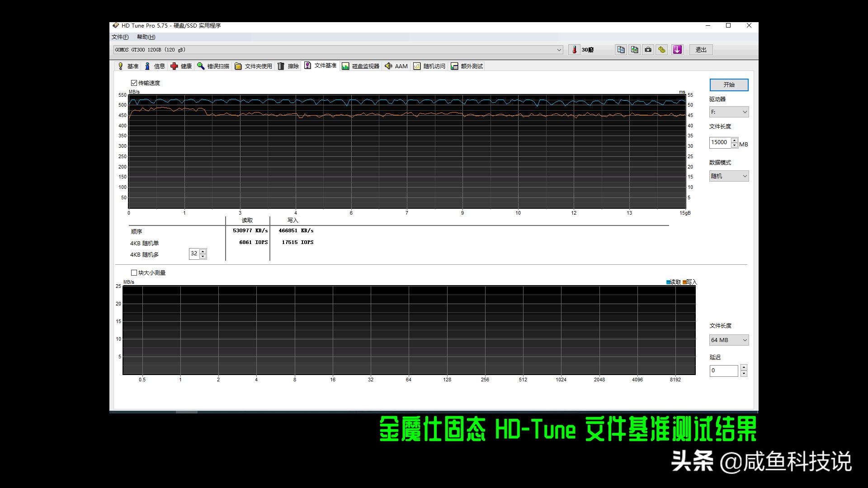Click the 退出 exit button
868x488 pixels.
coord(700,50)
